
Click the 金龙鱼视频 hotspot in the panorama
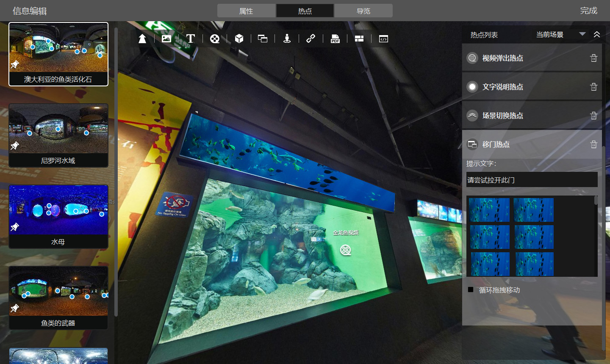tap(346, 250)
